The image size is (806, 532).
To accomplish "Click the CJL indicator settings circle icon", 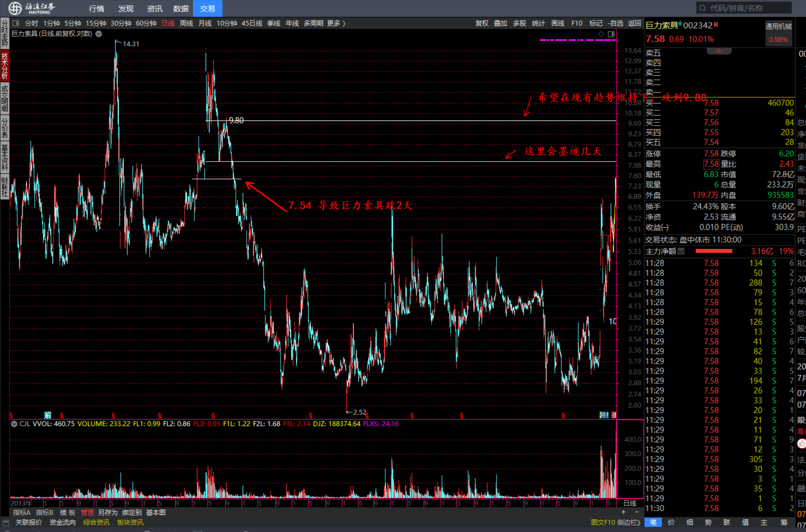I will pos(14,424).
